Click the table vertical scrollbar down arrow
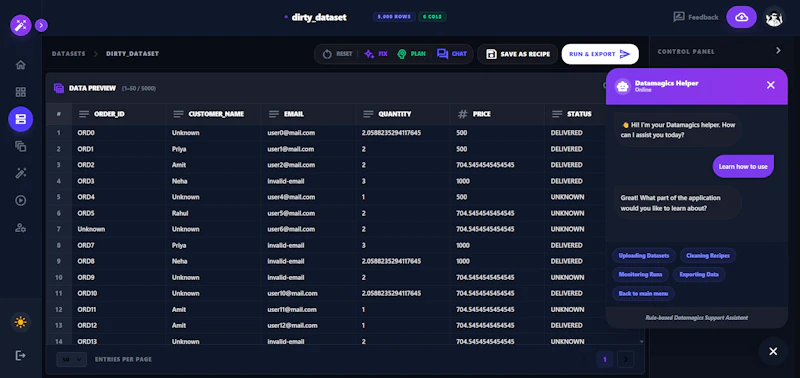The width and height of the screenshot is (800, 378). pos(641,341)
